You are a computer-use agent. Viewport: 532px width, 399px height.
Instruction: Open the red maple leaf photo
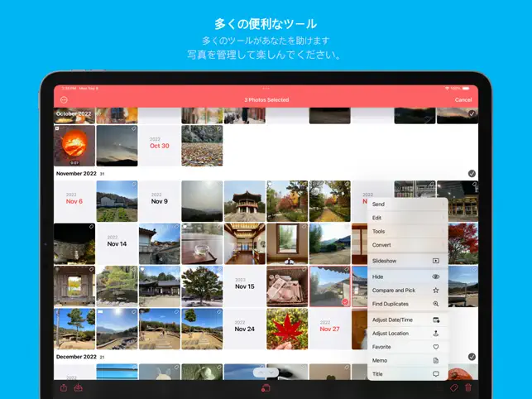tap(287, 329)
